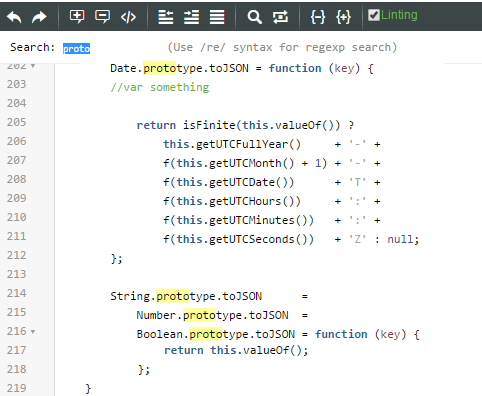Click highlighted 'proto' in Boolean.prototype

[x=206, y=334]
